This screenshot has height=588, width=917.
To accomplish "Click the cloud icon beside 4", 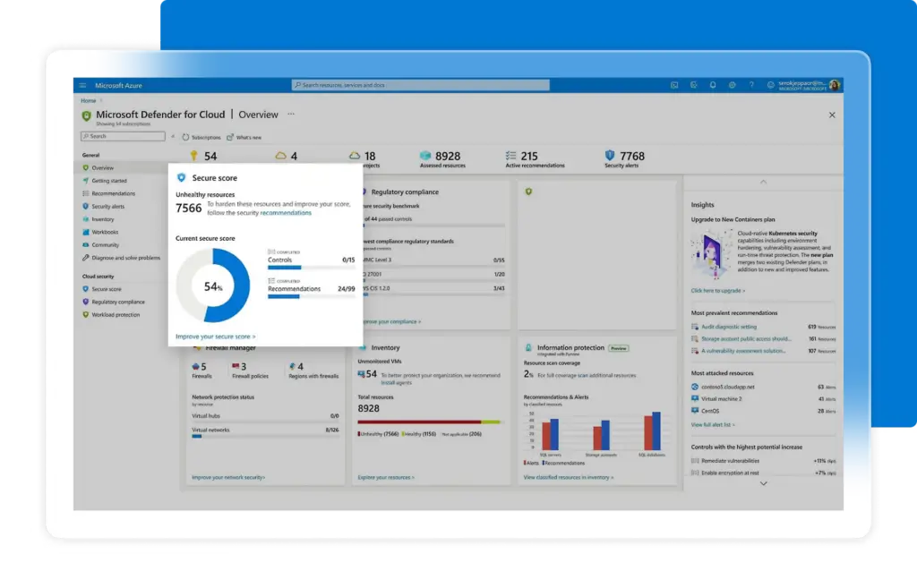I will pyautogui.click(x=280, y=156).
